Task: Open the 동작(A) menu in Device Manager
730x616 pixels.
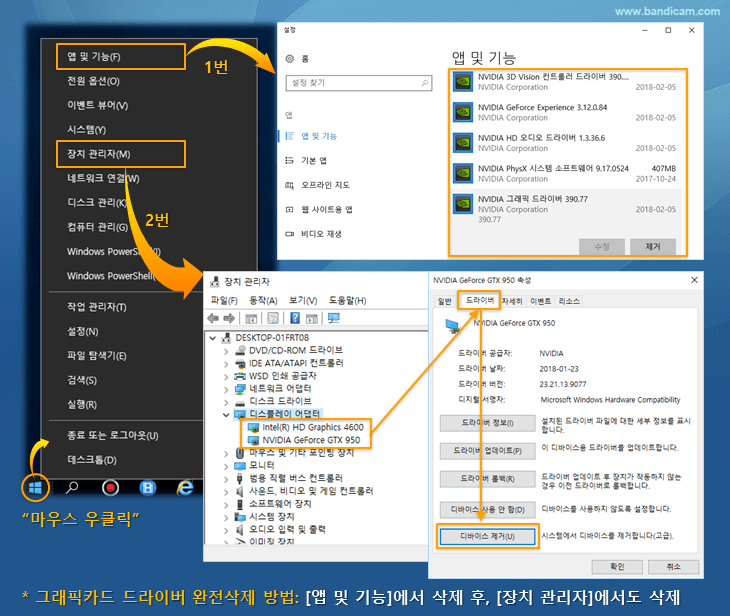Action: click(x=262, y=300)
